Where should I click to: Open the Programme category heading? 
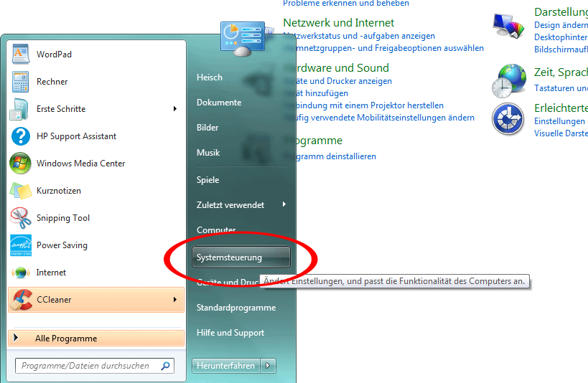coord(313,141)
